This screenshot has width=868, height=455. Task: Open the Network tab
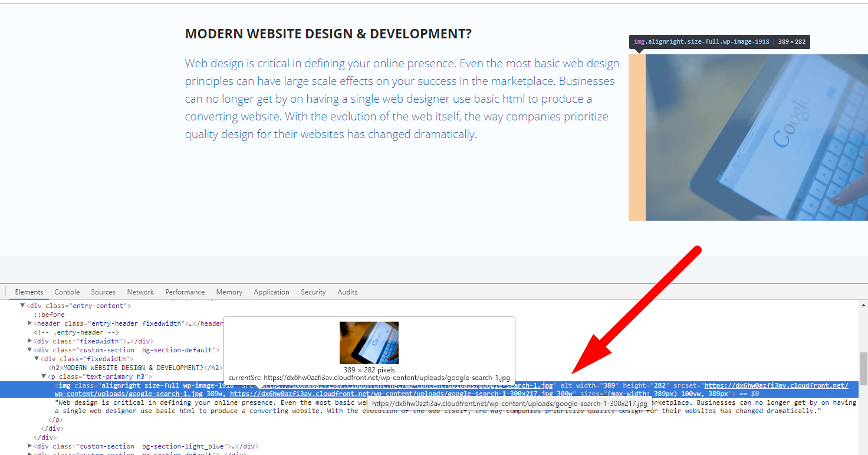click(x=140, y=292)
